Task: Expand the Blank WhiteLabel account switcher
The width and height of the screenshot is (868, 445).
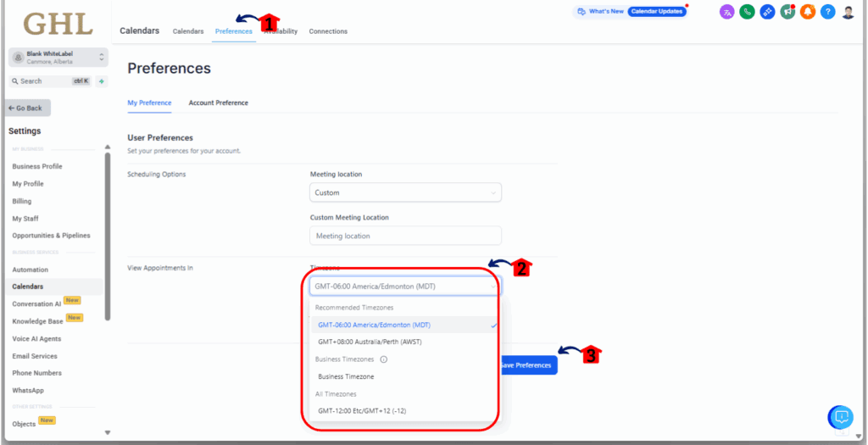Action: pos(58,57)
